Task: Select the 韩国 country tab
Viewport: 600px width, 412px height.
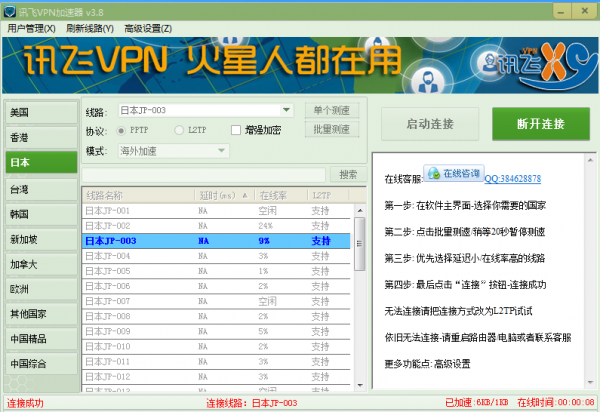Action: click(41, 214)
